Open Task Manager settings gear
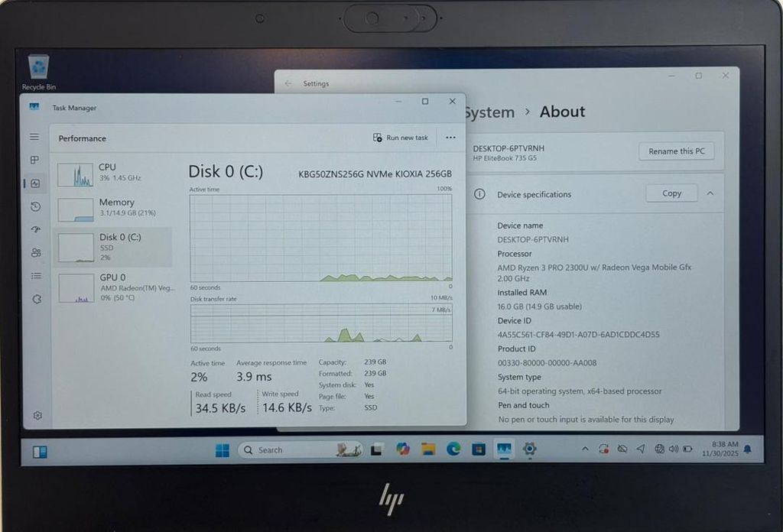 coord(37,415)
